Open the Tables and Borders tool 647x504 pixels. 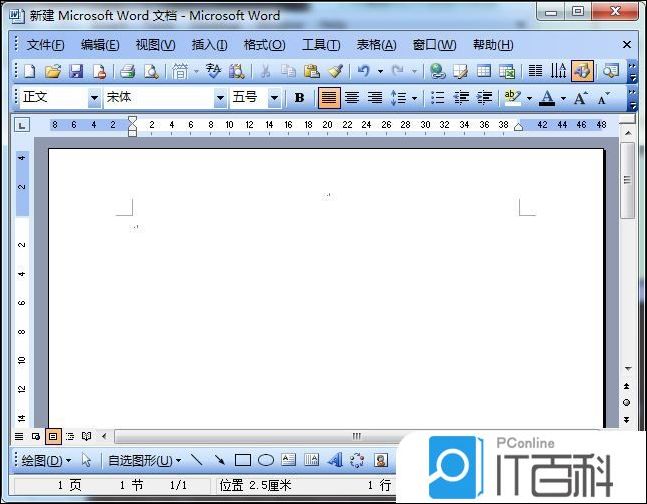coord(460,71)
